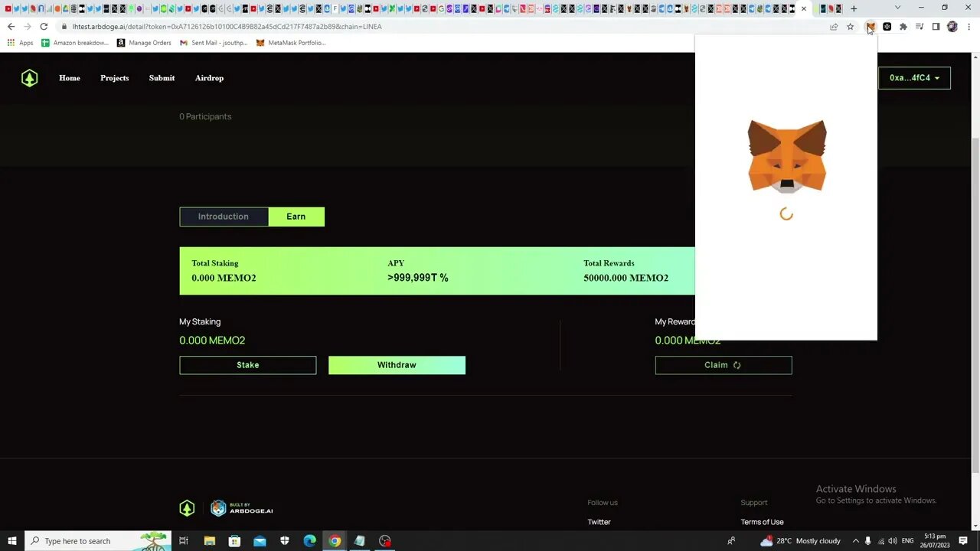
Task: Bookmark this page with the star icon
Action: [850, 27]
